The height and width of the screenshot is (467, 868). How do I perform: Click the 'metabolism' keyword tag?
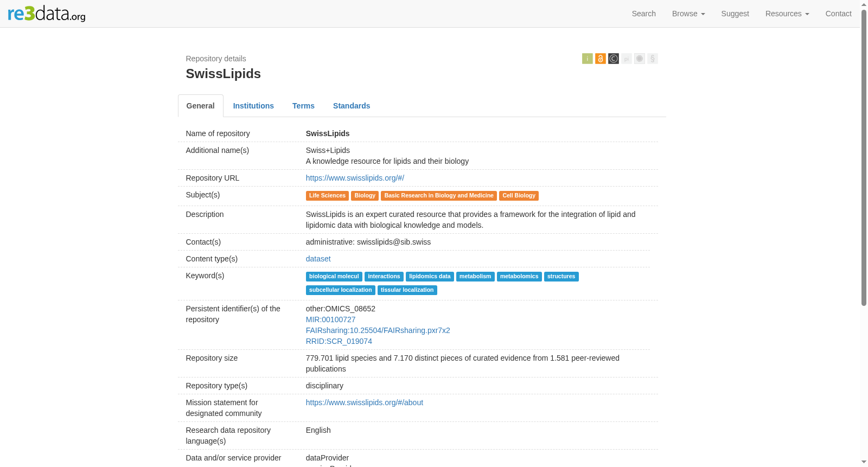475,277
